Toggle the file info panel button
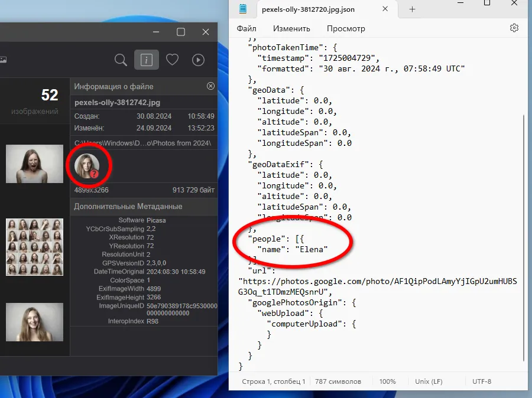532x398 pixels. 147,60
